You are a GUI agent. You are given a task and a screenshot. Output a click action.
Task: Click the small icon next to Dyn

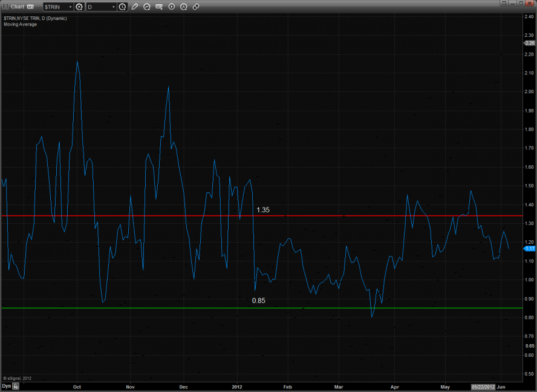point(16,385)
